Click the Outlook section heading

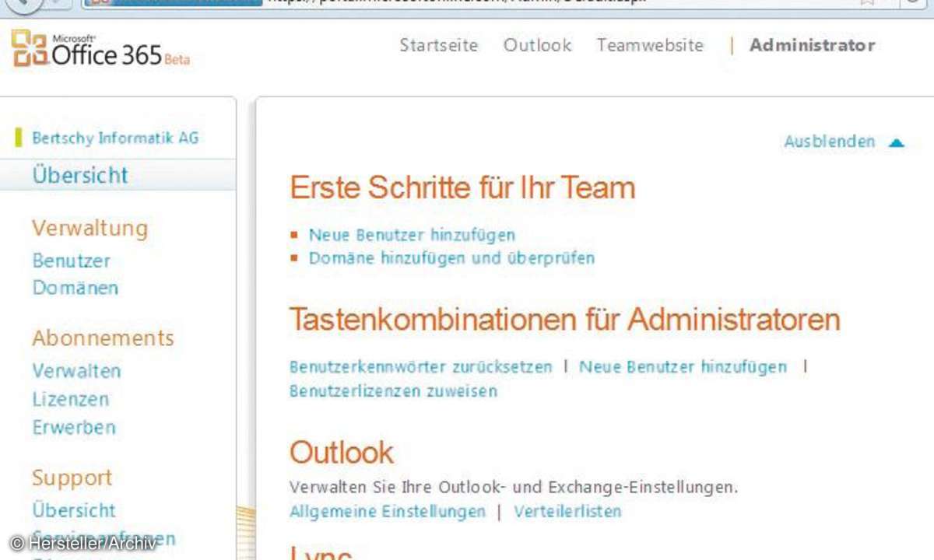click(342, 452)
